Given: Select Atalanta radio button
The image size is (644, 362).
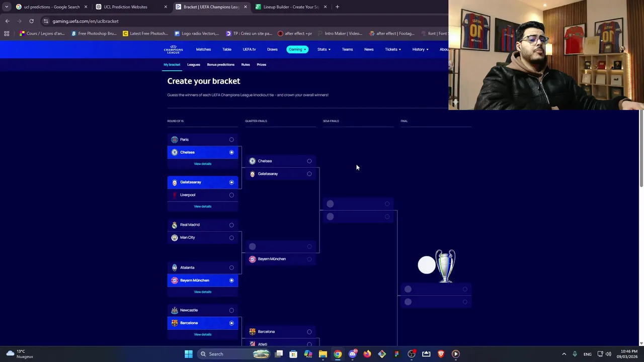Looking at the screenshot, I should pyautogui.click(x=231, y=267).
